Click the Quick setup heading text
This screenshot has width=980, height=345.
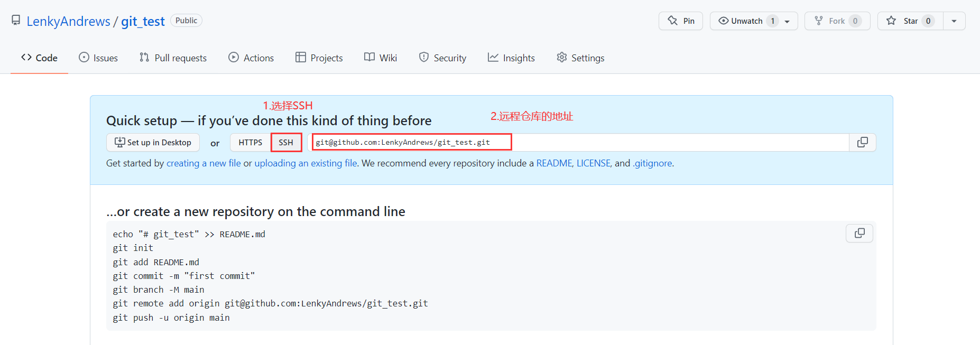[269, 121]
